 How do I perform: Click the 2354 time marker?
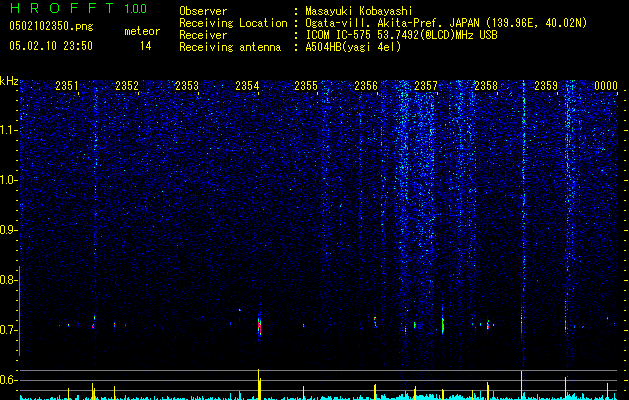point(247,86)
